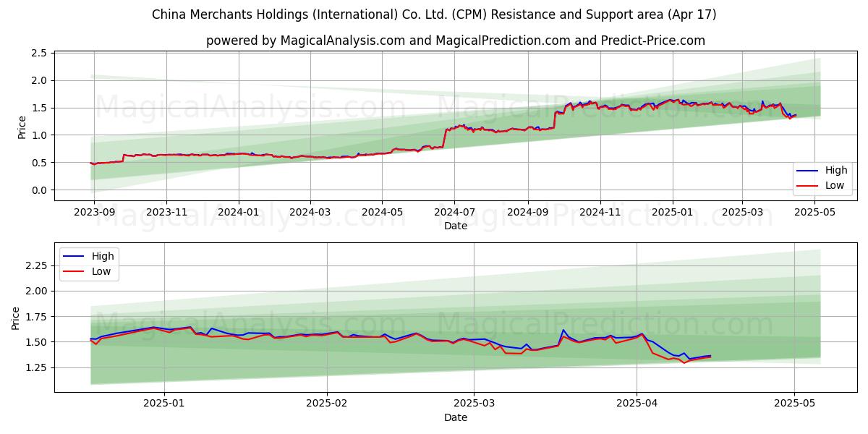Image resolution: width=868 pixels, height=434 pixels.
Task: Click the 2024-01 date tick label
Action: (239, 212)
